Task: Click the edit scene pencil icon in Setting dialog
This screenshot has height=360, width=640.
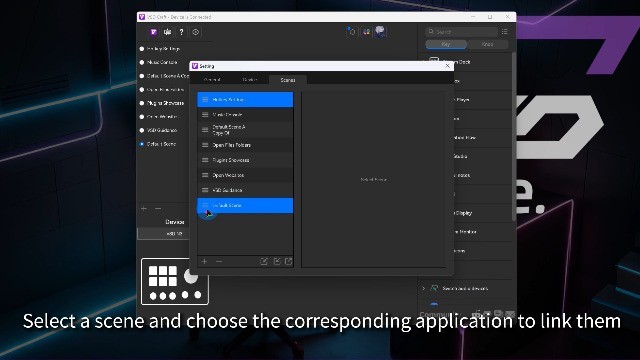Action: pos(264,261)
